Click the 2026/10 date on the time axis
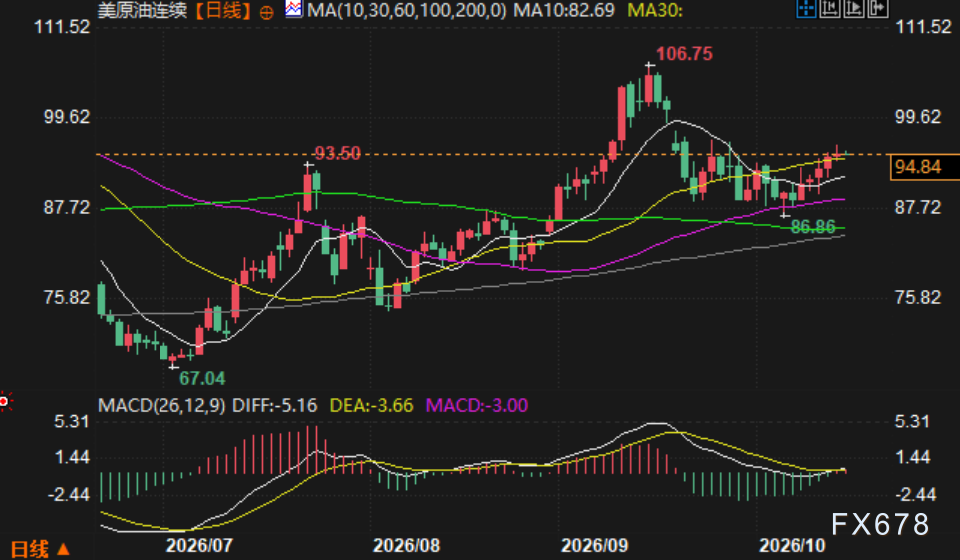 (x=793, y=545)
